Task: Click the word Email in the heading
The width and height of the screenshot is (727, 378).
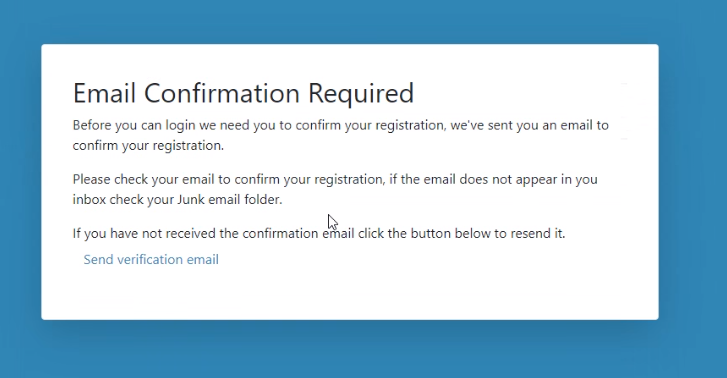Action: [x=104, y=93]
